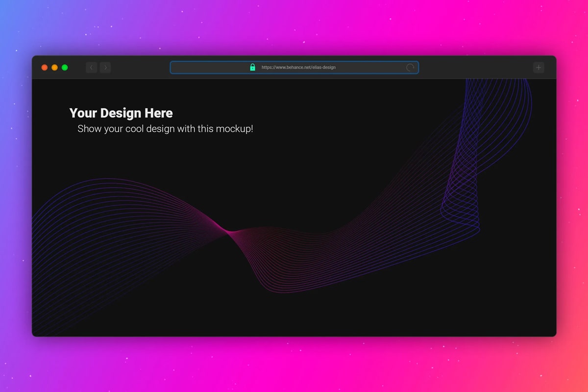This screenshot has height=392, width=588.
Task: Click the "Your Design Here" heading
Action: click(x=121, y=113)
